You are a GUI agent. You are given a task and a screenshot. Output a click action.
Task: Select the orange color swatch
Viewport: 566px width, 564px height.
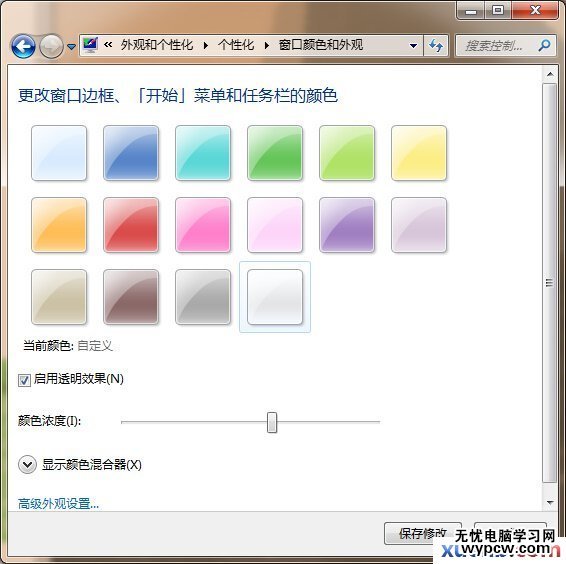pyautogui.click(x=59, y=225)
